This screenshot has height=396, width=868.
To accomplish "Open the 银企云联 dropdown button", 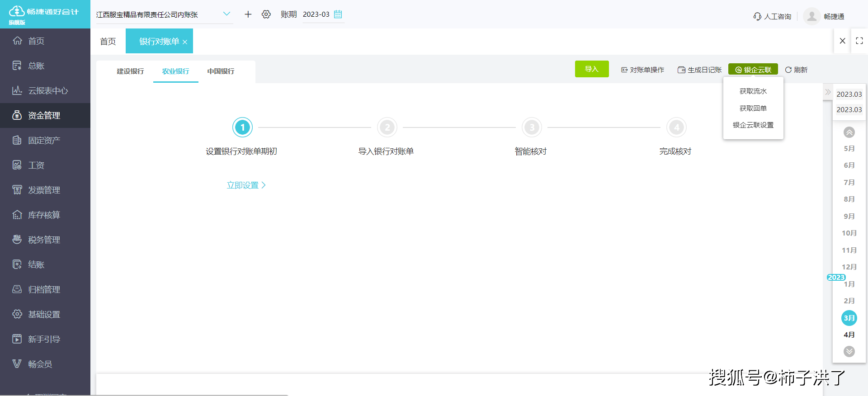I will (x=753, y=70).
